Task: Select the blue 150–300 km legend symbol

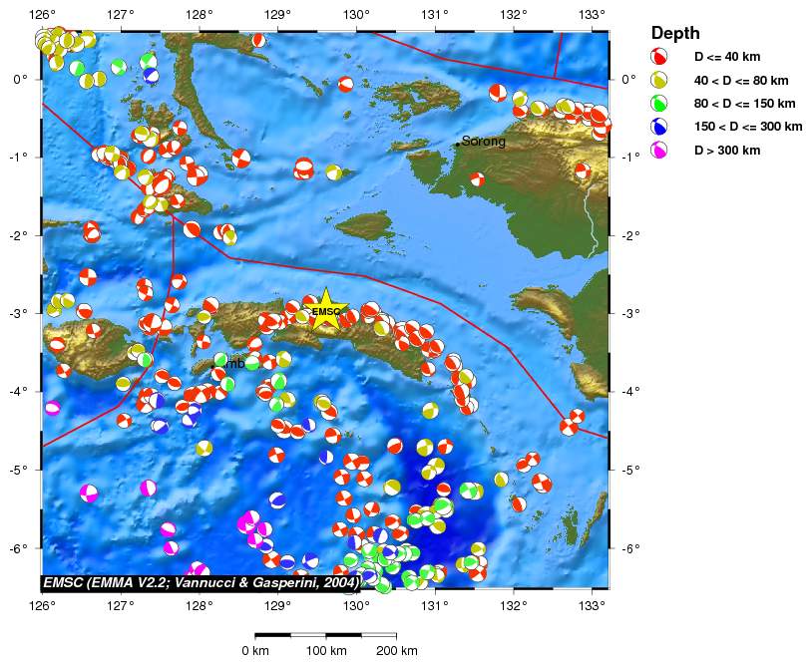Action: click(x=659, y=127)
